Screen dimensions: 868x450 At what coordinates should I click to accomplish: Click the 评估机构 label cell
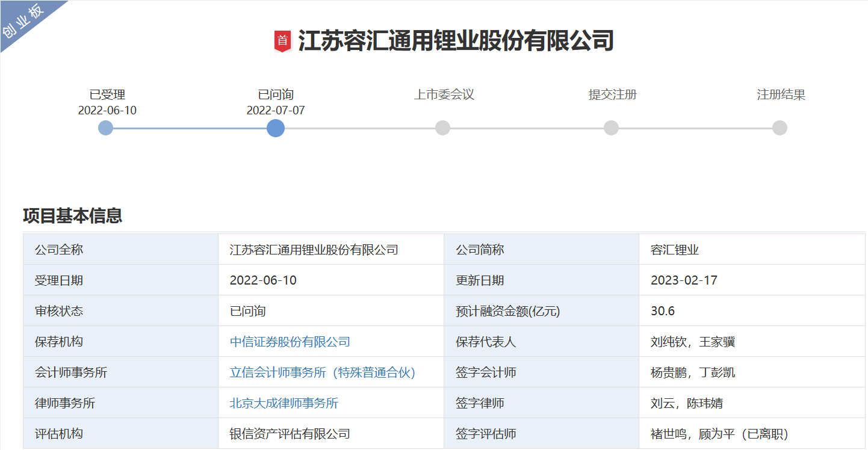tap(120, 434)
